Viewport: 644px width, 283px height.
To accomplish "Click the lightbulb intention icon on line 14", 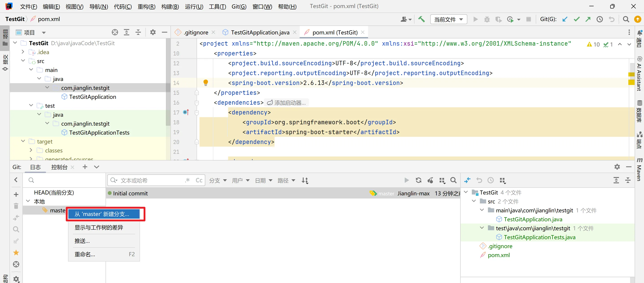I will point(205,82).
